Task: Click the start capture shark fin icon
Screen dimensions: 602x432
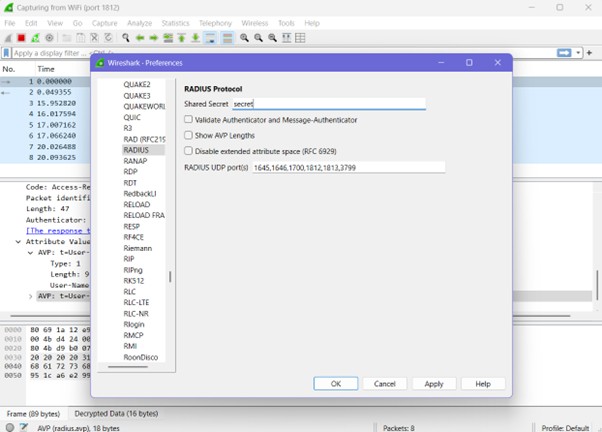Action: (8, 38)
